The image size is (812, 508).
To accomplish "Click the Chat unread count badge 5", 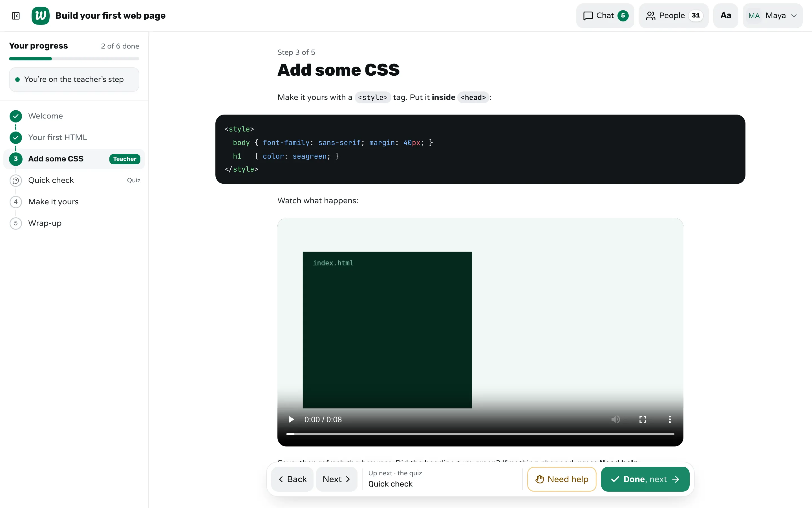I will click(x=623, y=16).
